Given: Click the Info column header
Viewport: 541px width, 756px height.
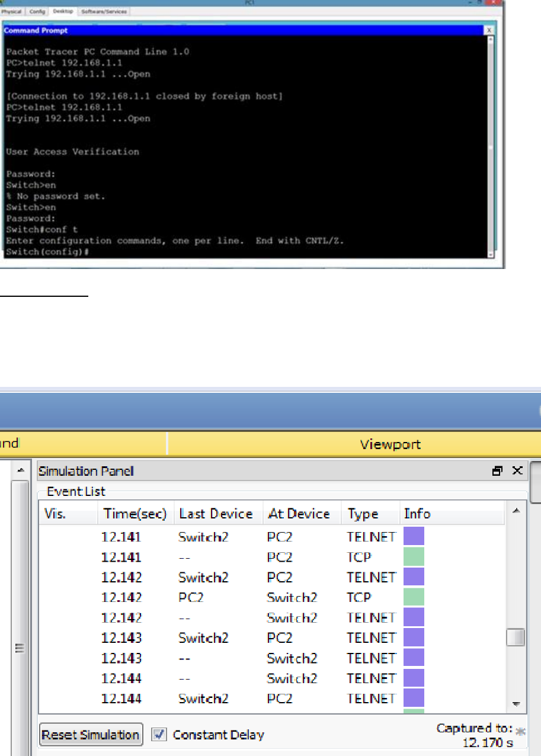Looking at the screenshot, I should (x=453, y=514).
